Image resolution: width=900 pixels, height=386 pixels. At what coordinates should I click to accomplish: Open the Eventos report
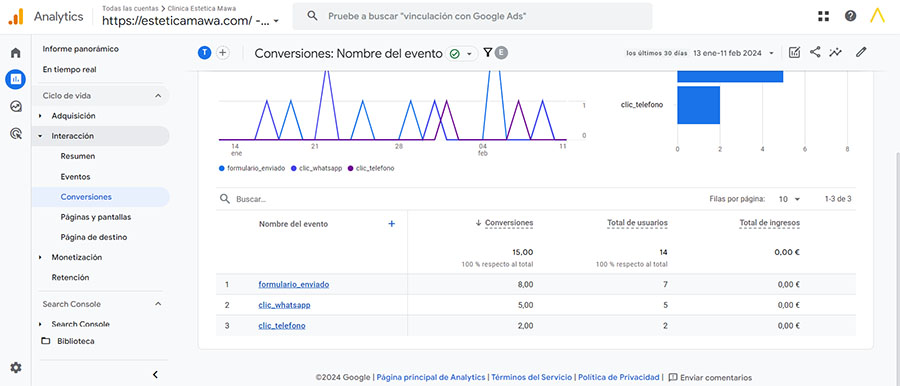tap(75, 177)
